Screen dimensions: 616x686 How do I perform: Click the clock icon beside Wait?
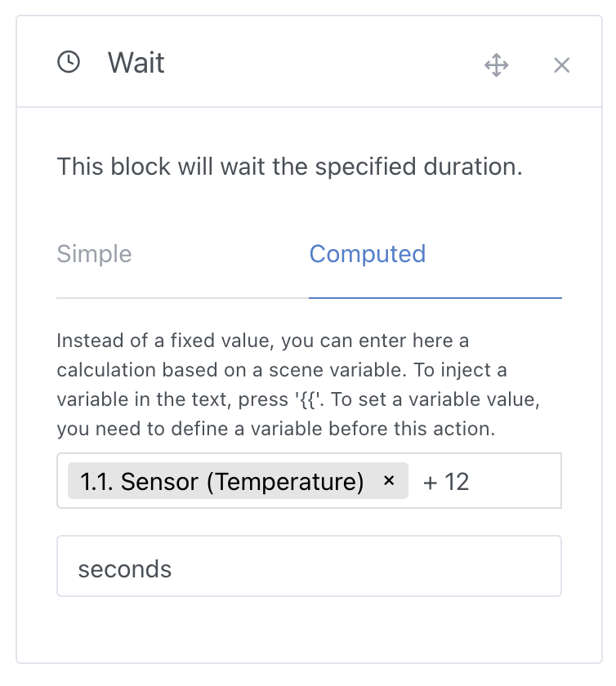69,63
